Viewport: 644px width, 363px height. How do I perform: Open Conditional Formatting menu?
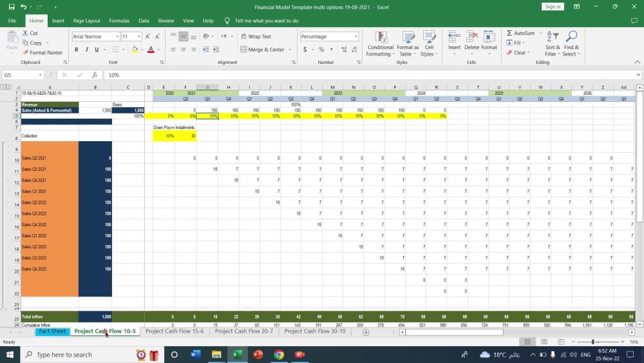coord(381,44)
